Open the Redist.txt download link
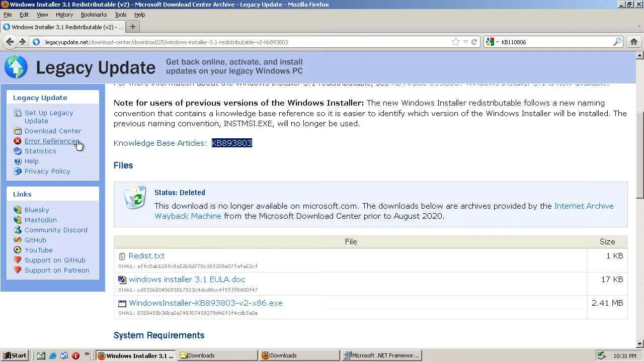The height and width of the screenshot is (362, 644). (146, 256)
